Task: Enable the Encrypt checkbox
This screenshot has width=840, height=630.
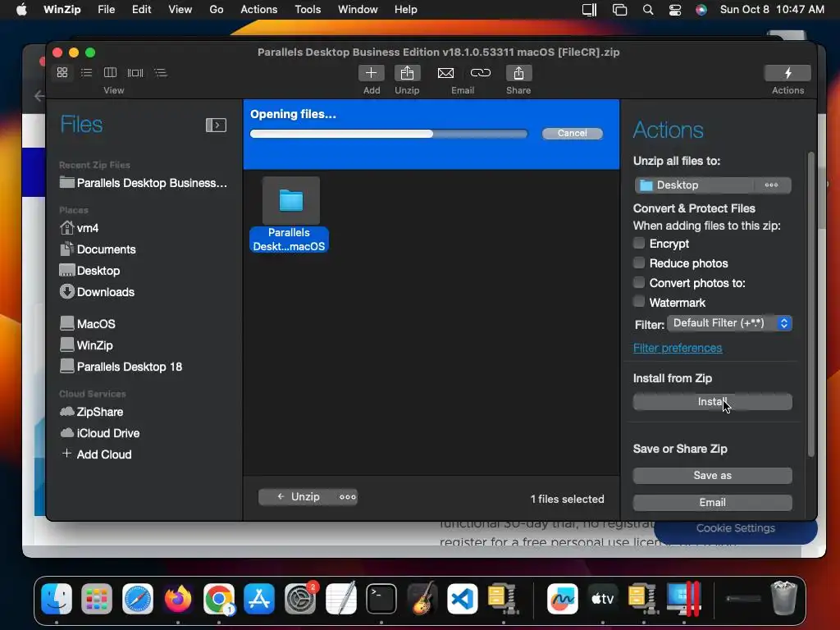Action: (638, 243)
